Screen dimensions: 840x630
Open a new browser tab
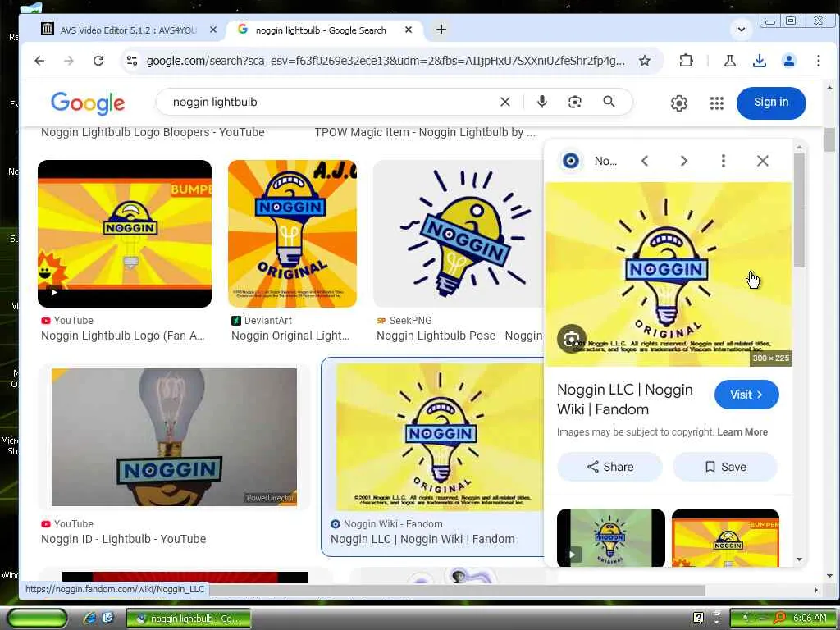441,30
